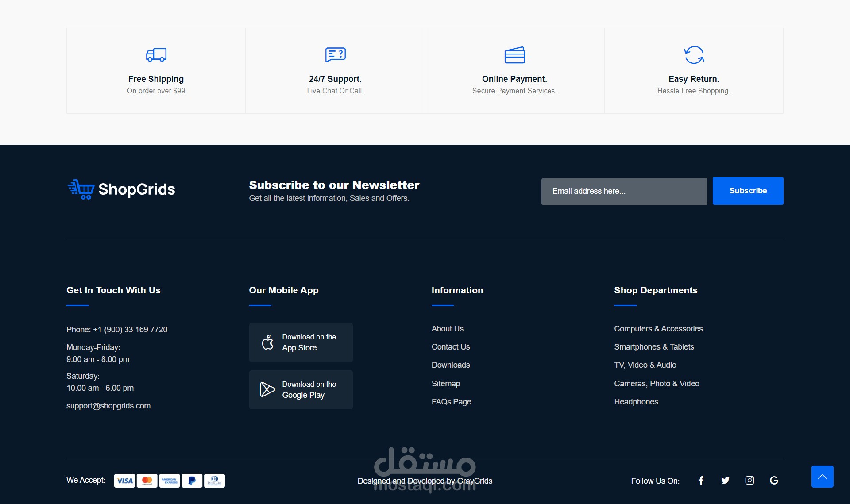Click the Facebook social icon
The width and height of the screenshot is (850, 504).
click(701, 481)
